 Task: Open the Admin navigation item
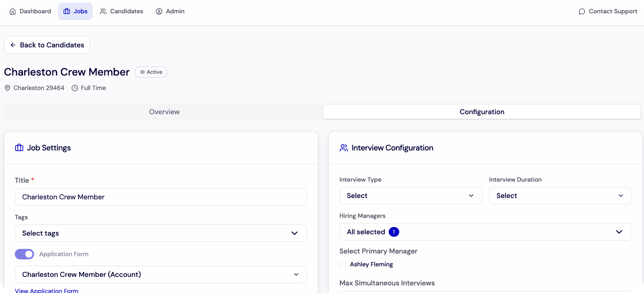click(x=170, y=11)
